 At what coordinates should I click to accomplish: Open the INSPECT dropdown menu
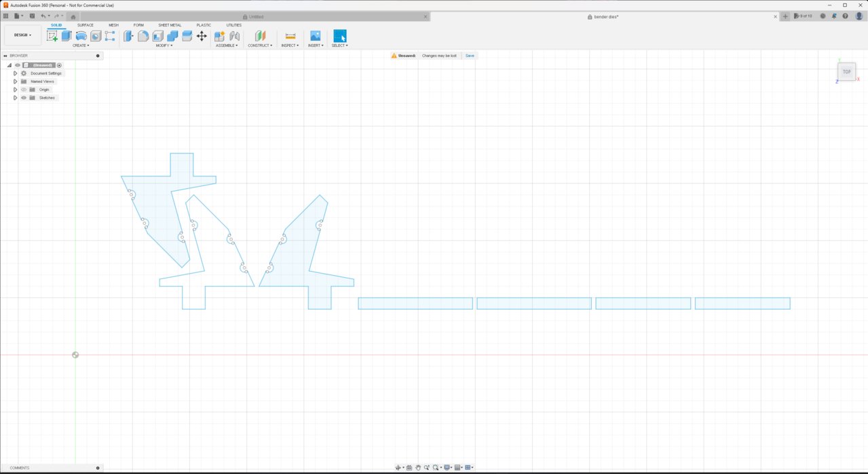pyautogui.click(x=290, y=45)
